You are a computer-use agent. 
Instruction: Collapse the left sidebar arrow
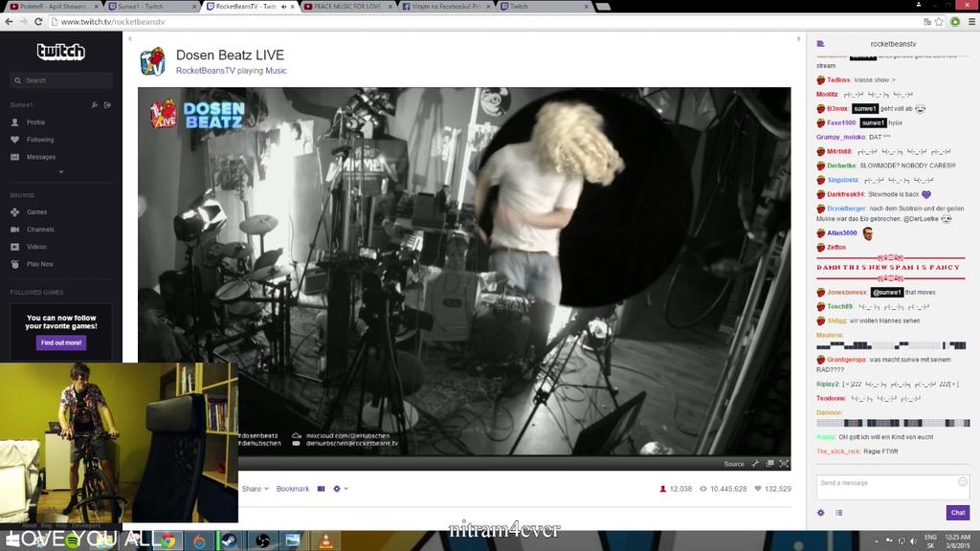[130, 38]
